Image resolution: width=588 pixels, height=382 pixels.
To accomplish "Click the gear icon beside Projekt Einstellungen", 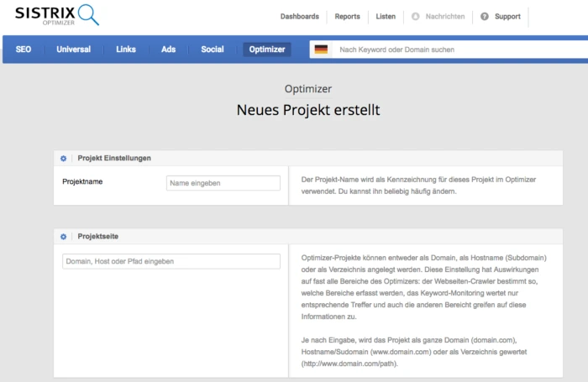I will point(63,159).
